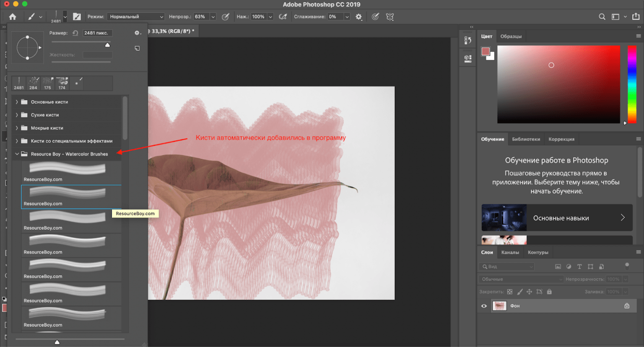Switch to the Образцы tab

tap(511, 36)
